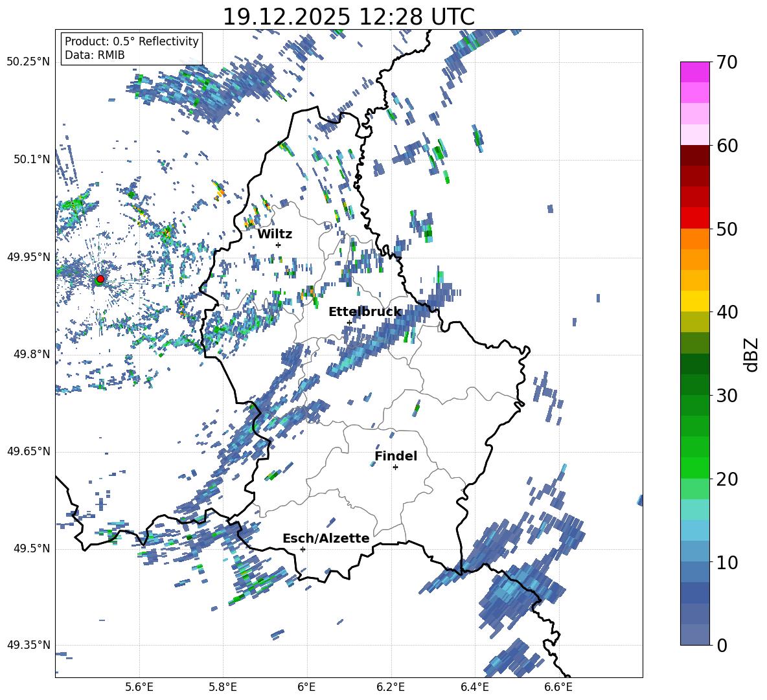The height and width of the screenshot is (700, 767).
Task: Click the 49.95°N latitude label
Action: [29, 257]
